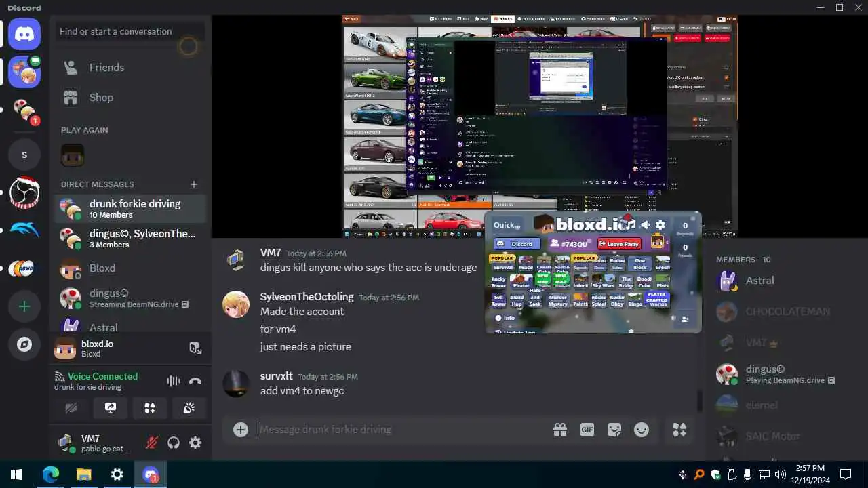Viewport: 868px width, 488px height.
Task: Open the soundboard in voice panel
Action: [189, 408]
